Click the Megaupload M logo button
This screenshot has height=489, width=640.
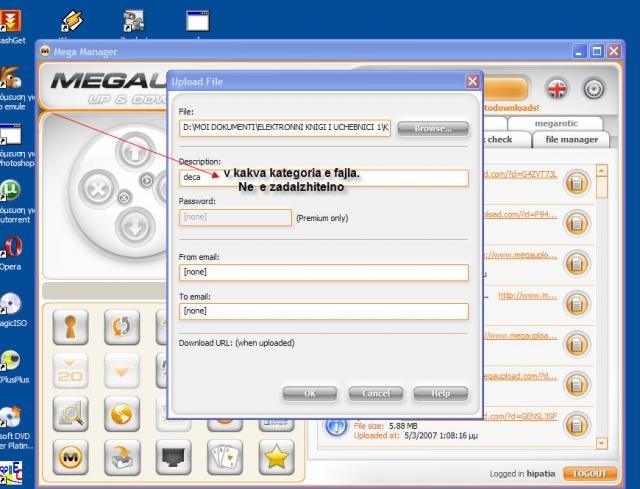coord(70,457)
